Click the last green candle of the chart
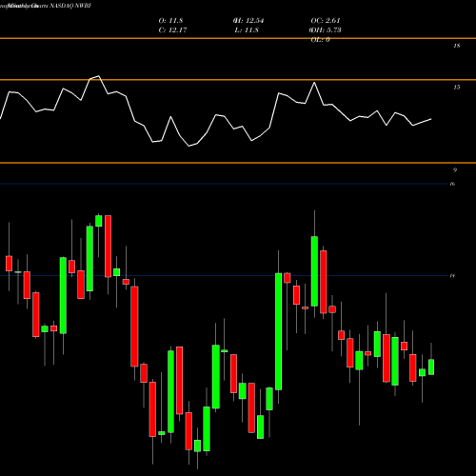The width and height of the screenshot is (476, 476). 431,367
